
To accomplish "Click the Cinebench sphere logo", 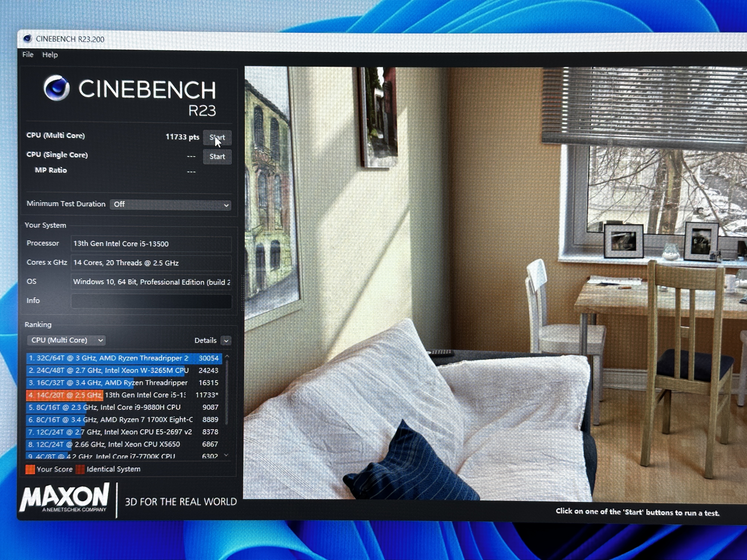I will [56, 88].
